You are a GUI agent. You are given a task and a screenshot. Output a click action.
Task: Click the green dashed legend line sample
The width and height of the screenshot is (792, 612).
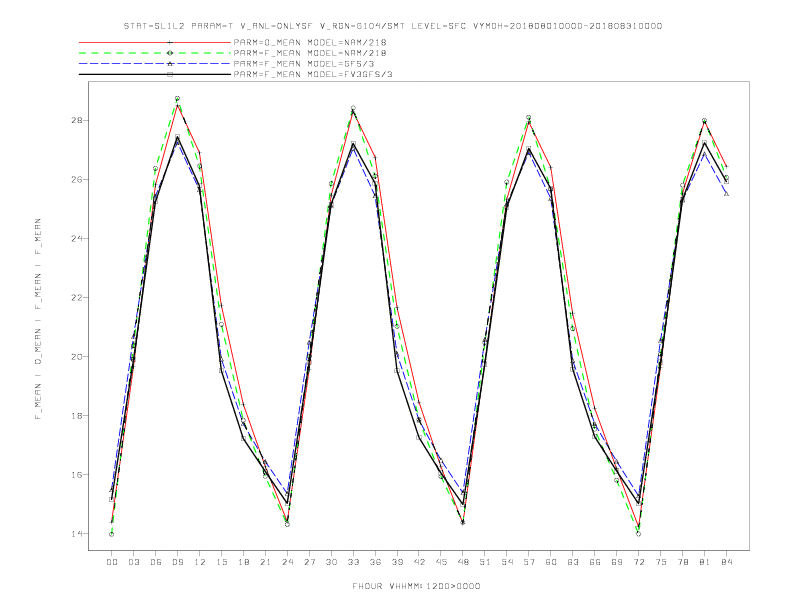tap(155, 53)
